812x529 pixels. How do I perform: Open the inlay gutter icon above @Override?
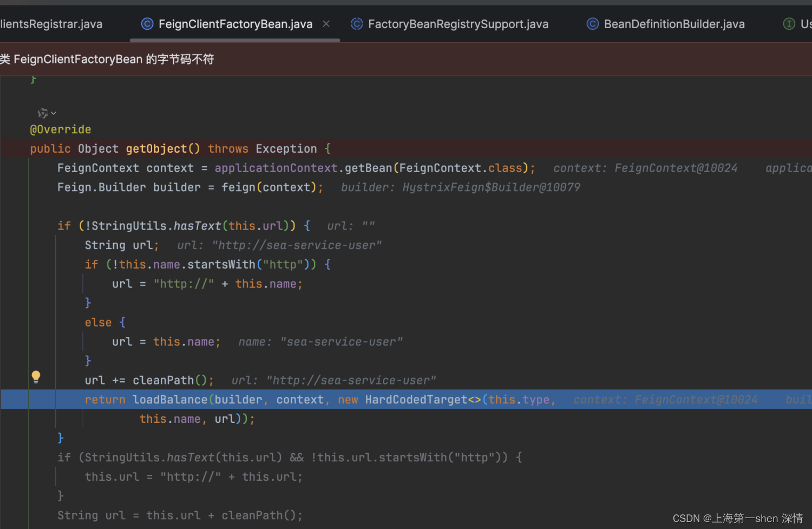tap(43, 113)
